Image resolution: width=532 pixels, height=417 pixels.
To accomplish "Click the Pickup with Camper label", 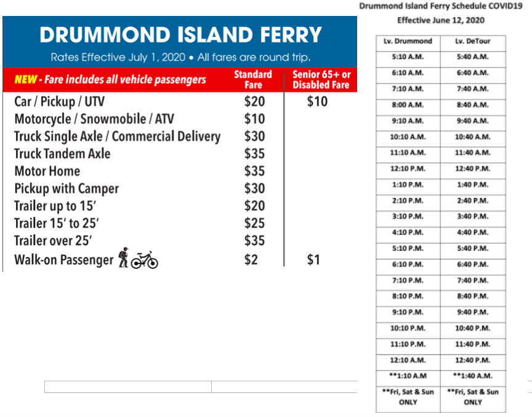I will pos(66,188).
